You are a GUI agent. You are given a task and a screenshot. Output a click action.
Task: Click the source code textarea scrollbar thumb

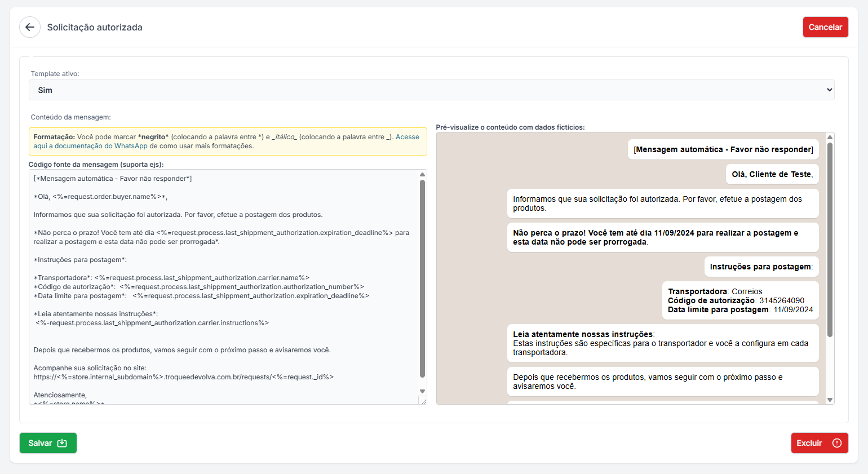[x=422, y=279]
